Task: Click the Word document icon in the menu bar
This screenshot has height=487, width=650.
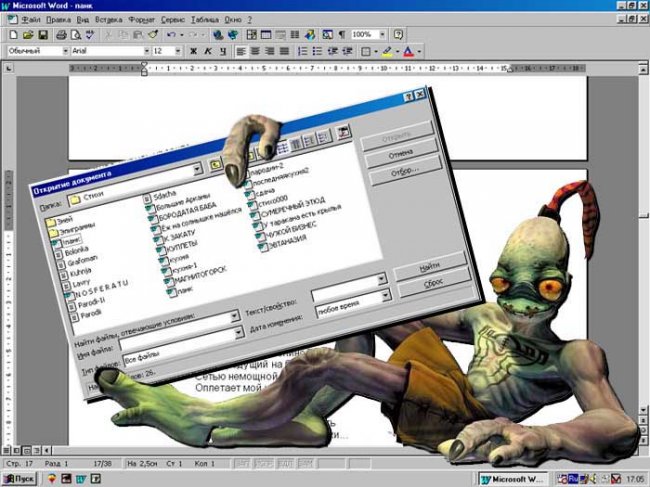Action: coord(12,19)
